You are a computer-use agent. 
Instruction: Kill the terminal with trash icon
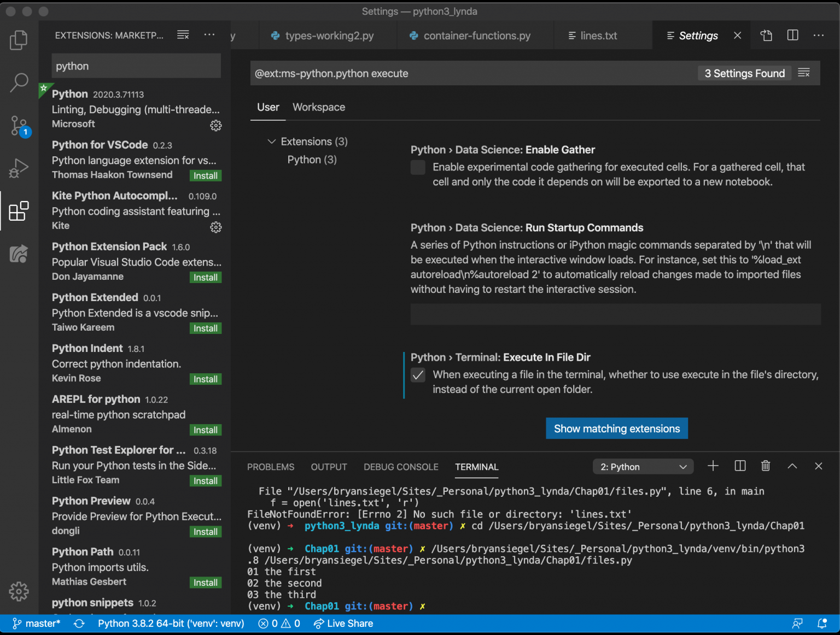(766, 466)
